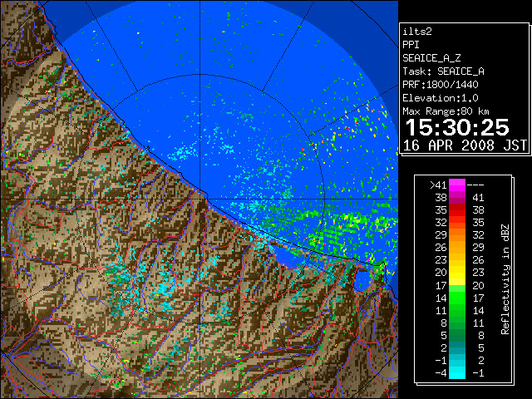
Task: Pick the bright green 14 dBZ legend band
Action: (x=457, y=298)
